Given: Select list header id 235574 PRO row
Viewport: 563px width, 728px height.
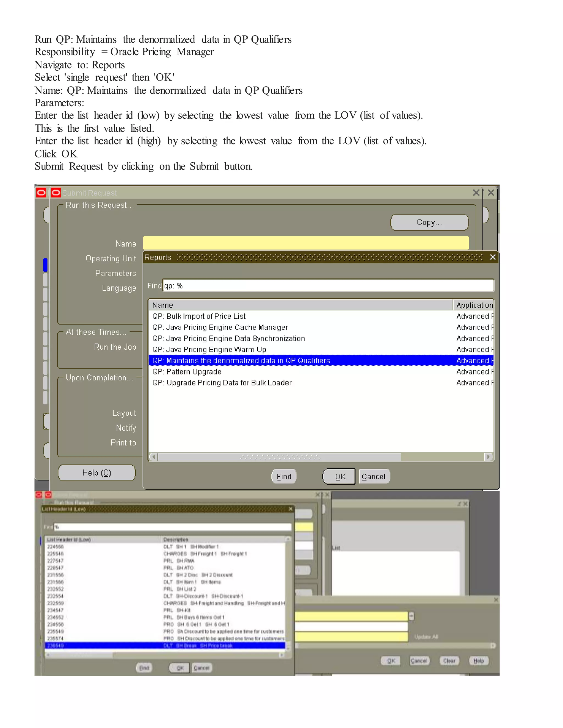Looking at the screenshot, I should [165, 638].
